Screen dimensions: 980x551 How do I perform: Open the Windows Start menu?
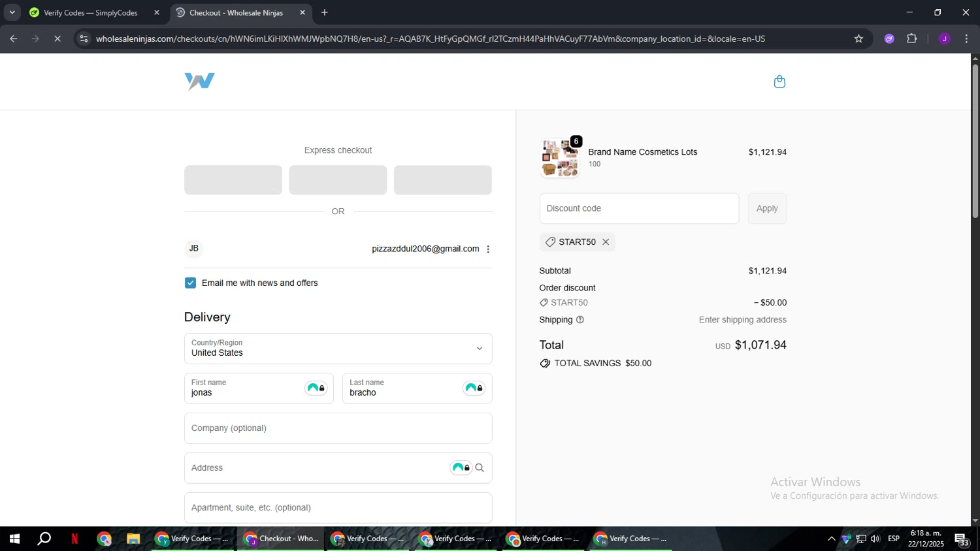[14, 539]
